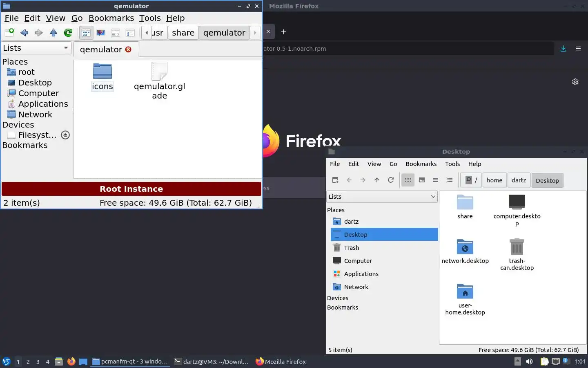Click up arrow in Desktop window toolbar
Viewport: 588px width, 368px height.
click(x=377, y=180)
